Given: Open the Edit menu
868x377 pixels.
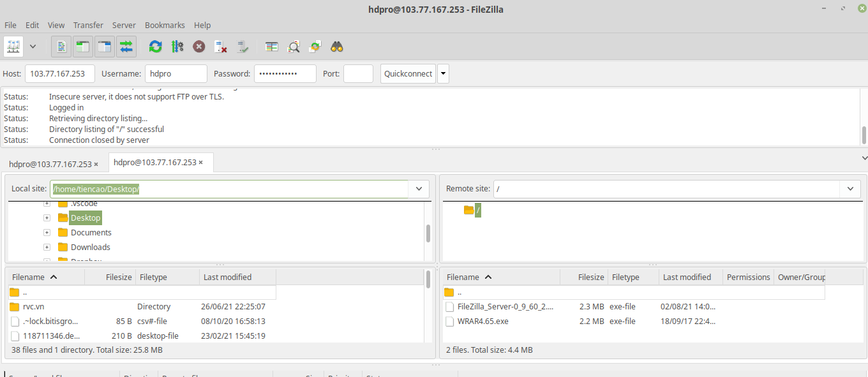Looking at the screenshot, I should (33, 25).
